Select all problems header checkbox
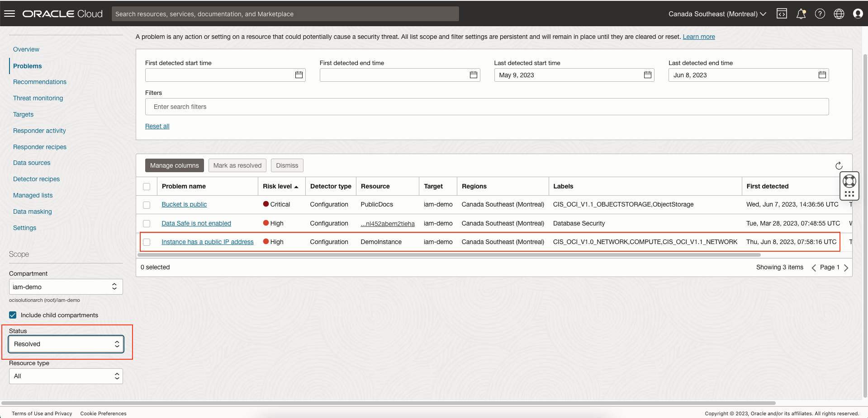 147,187
